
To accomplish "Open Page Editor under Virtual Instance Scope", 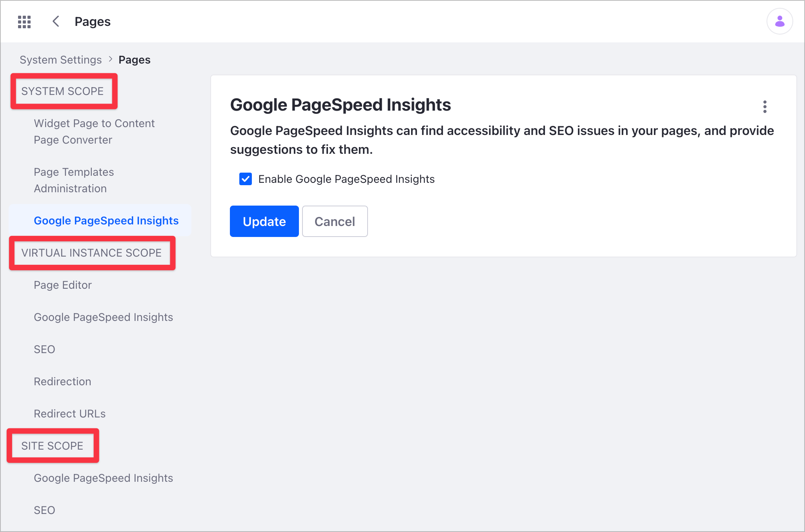I will pyautogui.click(x=63, y=285).
